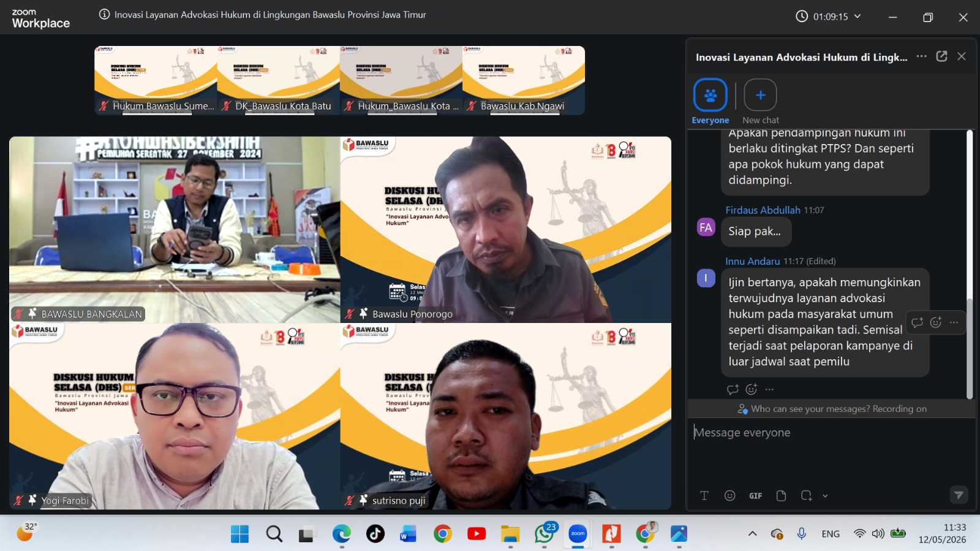The width and height of the screenshot is (980, 551).
Task: Open YouTube from taskbar
Action: [476, 534]
